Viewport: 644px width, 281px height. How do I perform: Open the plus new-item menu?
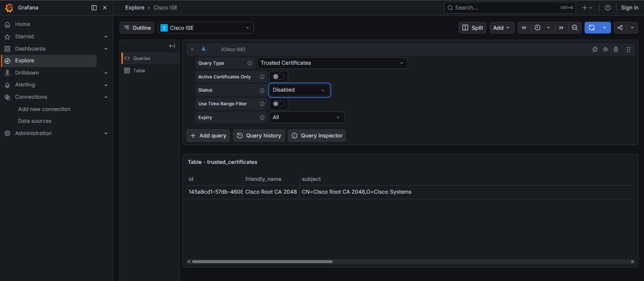point(587,8)
